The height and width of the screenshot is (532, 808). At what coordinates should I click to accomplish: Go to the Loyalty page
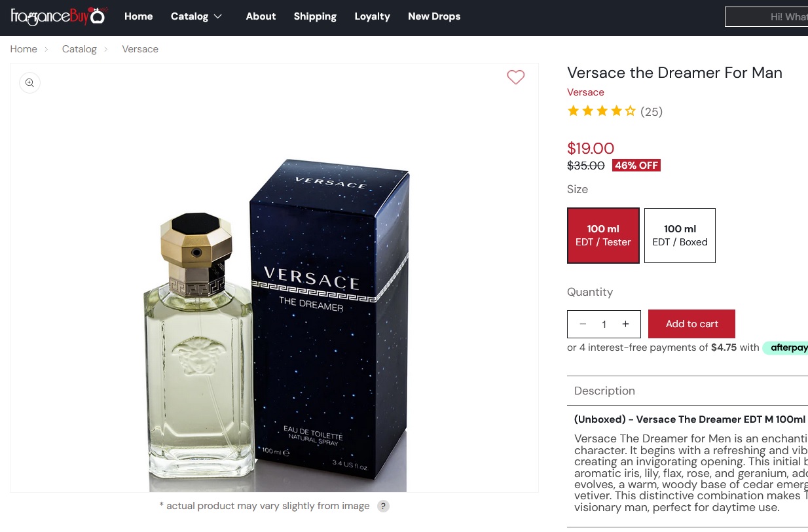(x=372, y=16)
